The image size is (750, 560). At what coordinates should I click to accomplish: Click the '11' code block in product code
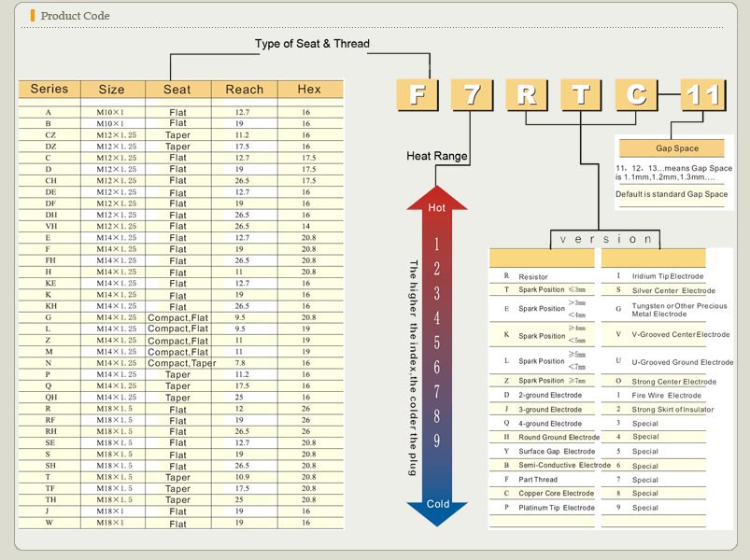703,94
